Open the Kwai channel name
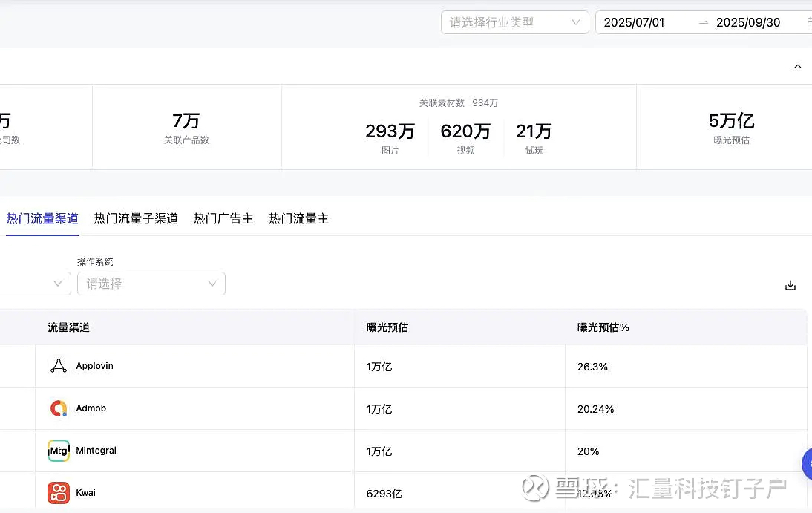 pos(85,493)
